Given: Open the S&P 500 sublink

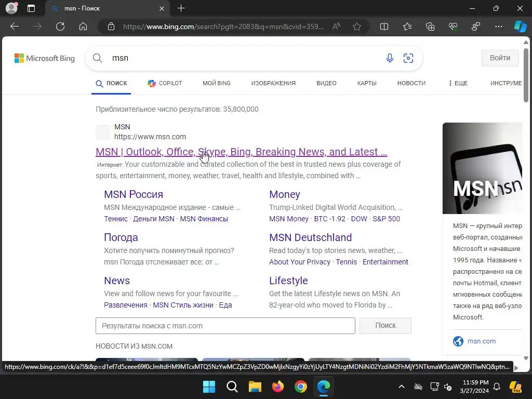Looking at the screenshot, I should click(x=386, y=219).
